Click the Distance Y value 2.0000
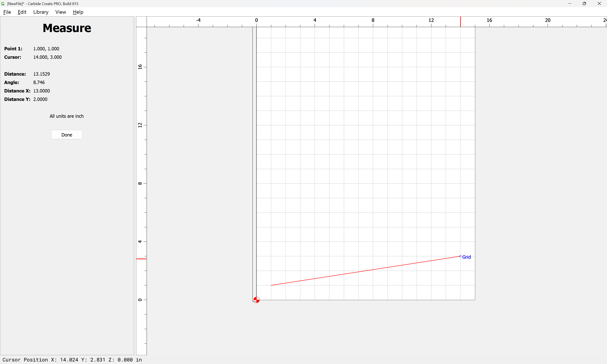This screenshot has height=364, width=607. (40, 99)
